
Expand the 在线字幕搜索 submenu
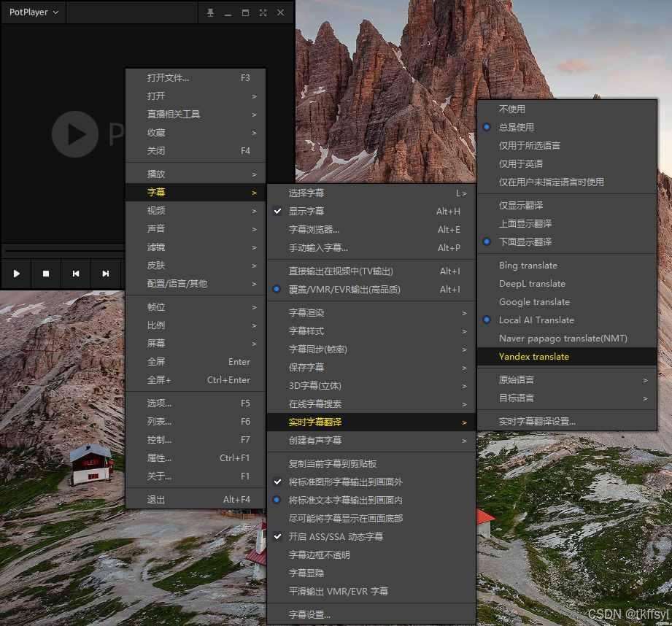[x=371, y=403]
